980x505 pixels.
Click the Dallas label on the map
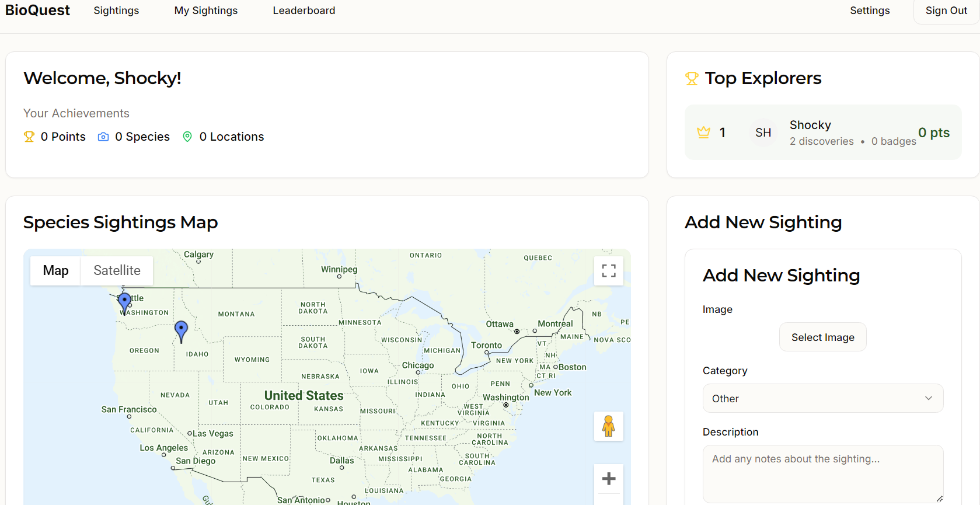[341, 461]
